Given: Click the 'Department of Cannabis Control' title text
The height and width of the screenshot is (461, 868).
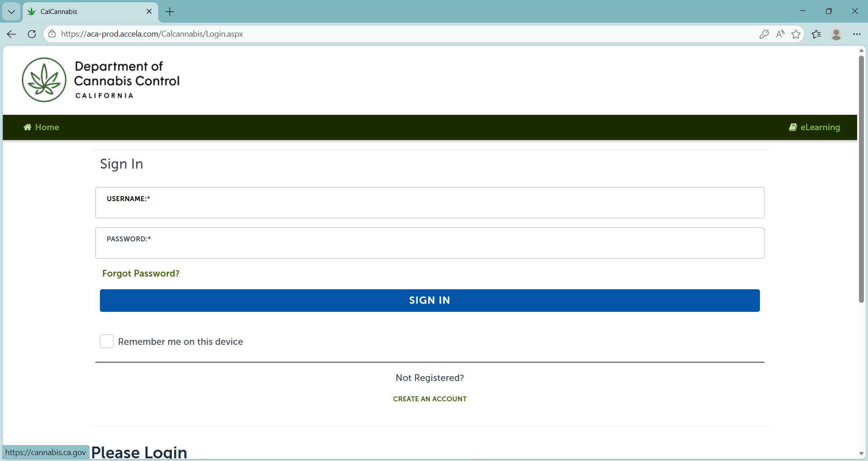Looking at the screenshot, I should (127, 74).
